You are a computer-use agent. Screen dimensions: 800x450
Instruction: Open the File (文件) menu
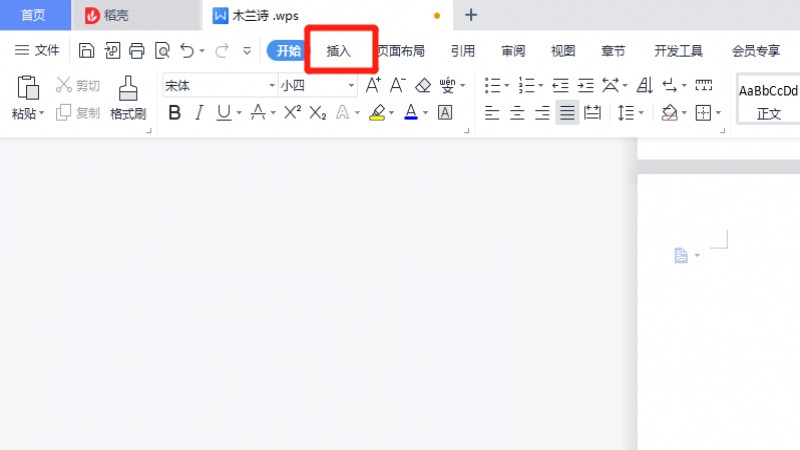point(37,51)
